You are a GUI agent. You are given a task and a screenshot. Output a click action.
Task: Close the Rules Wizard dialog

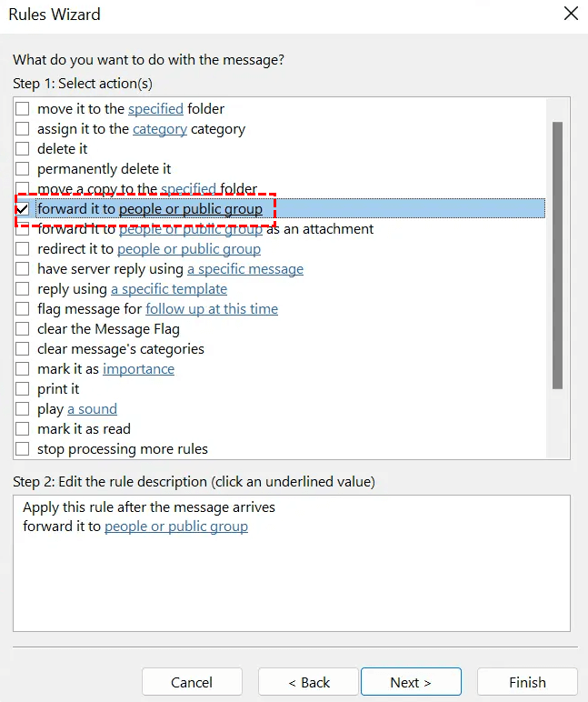tap(570, 14)
